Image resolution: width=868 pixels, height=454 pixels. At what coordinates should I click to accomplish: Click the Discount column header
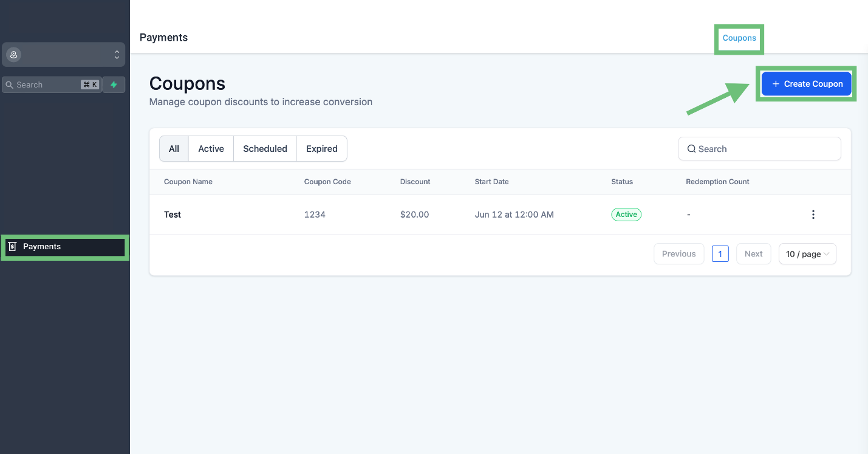pyautogui.click(x=415, y=182)
